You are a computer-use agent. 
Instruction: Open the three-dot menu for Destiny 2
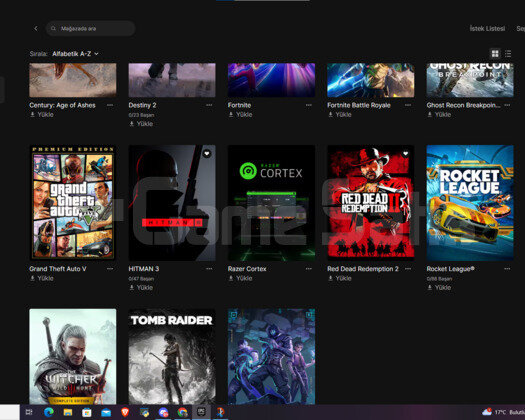(x=209, y=105)
